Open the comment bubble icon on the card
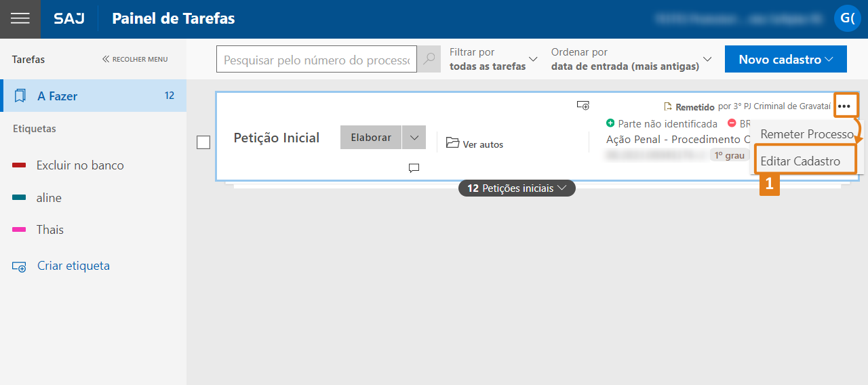This screenshot has width=868, height=385. point(414,168)
